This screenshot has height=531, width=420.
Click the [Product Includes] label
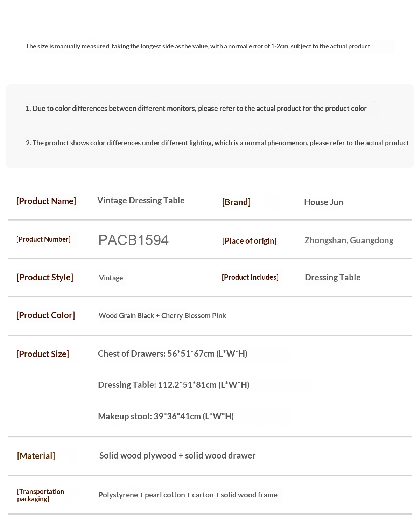pyautogui.click(x=250, y=277)
